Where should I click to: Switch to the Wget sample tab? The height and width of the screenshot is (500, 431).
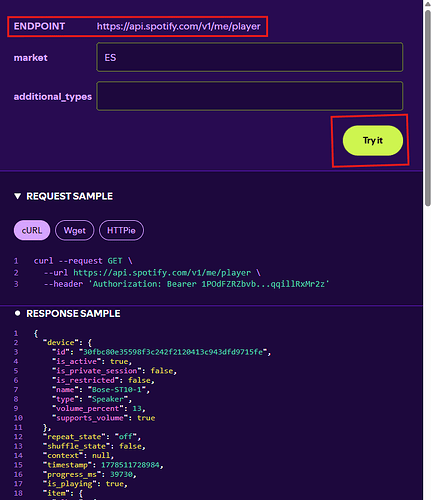[75, 230]
